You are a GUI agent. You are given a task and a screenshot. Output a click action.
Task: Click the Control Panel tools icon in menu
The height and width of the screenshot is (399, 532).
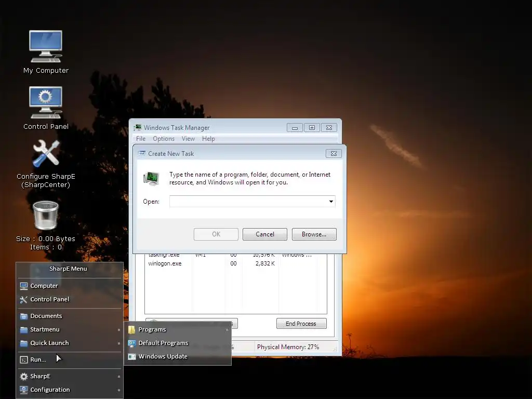coord(24,300)
